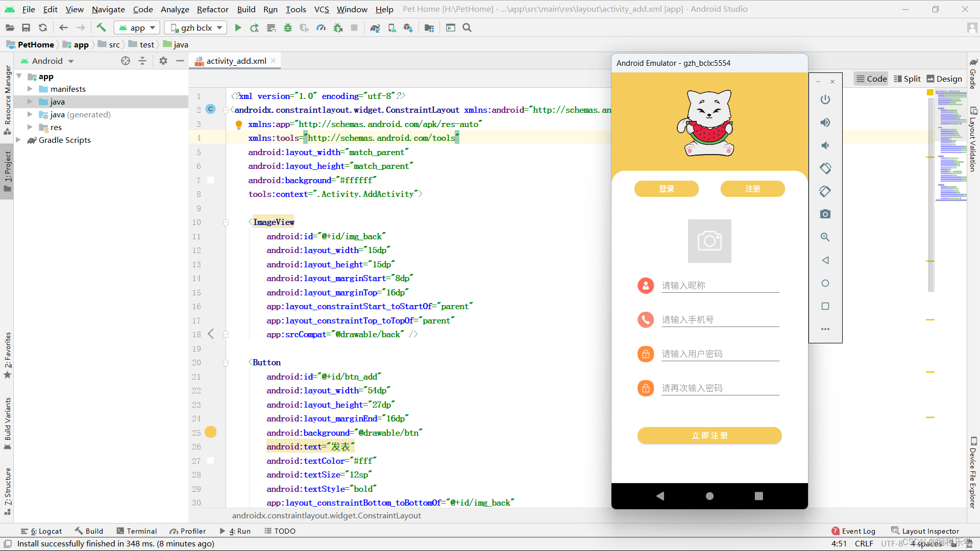The image size is (980, 551).
Task: Open the app run configuration dropdown
Action: coord(137,28)
